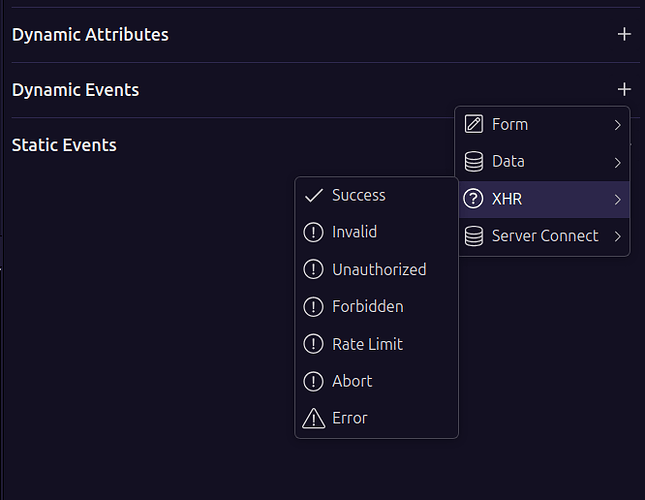This screenshot has height=500, width=645.
Task: Click the Abort exclamation circle icon
Action: click(x=313, y=381)
